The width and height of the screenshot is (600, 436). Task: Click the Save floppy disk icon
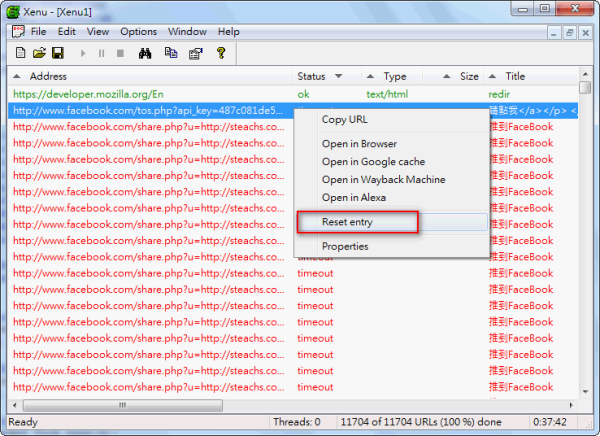58,53
